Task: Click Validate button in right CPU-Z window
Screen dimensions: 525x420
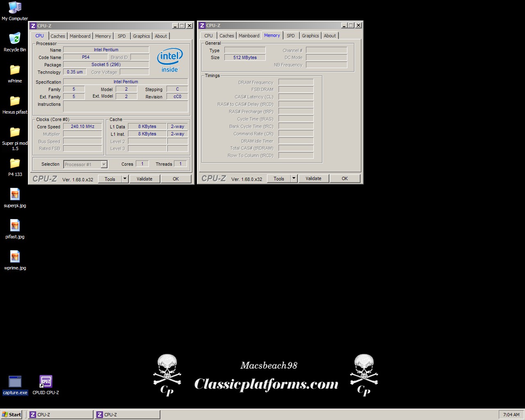Action: pyautogui.click(x=313, y=178)
